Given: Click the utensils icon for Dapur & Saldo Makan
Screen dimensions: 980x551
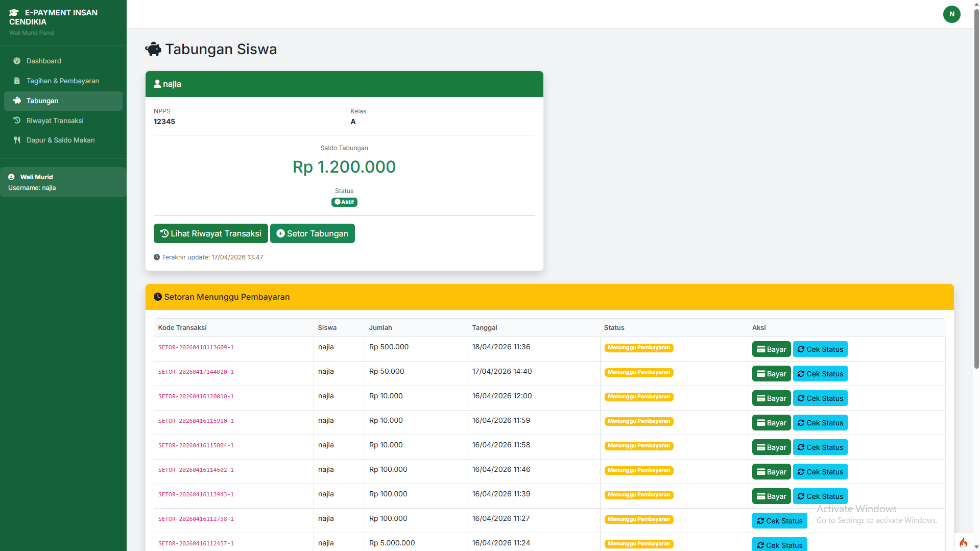Looking at the screenshot, I should 17,140.
